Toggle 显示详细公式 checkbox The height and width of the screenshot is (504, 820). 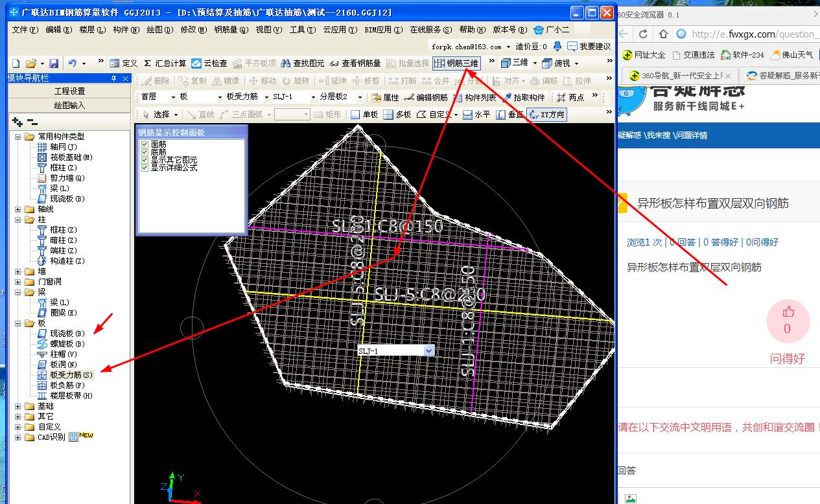[x=145, y=167]
